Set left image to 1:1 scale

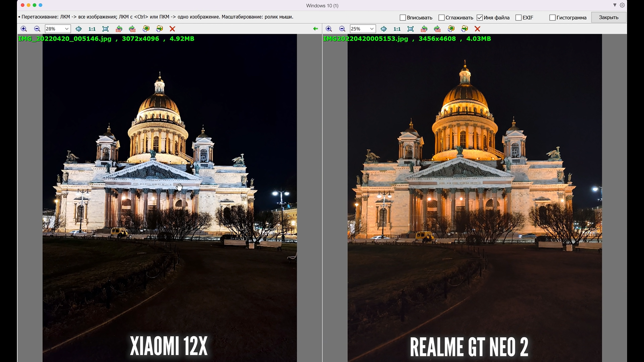pos(92,29)
